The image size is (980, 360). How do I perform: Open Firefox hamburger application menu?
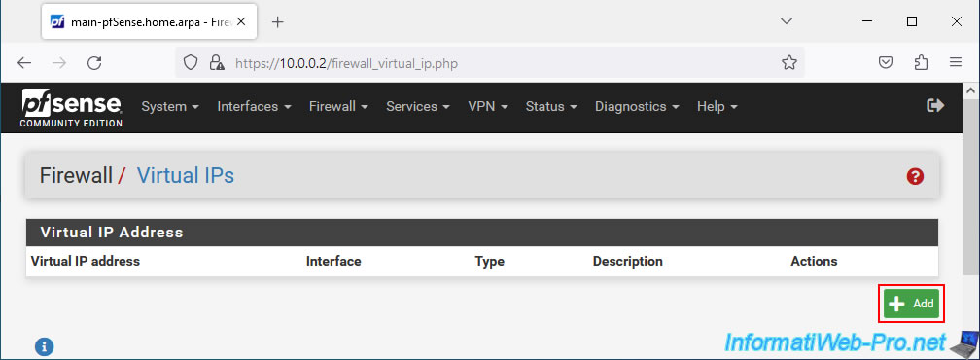pyautogui.click(x=955, y=62)
